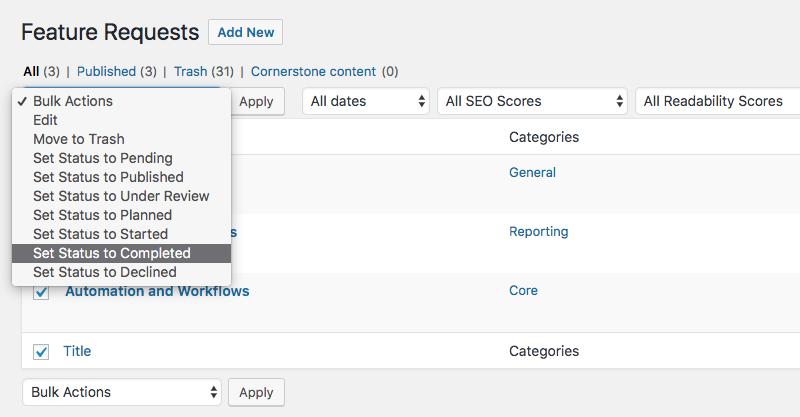800x417 pixels.
Task: Toggle the select-all checkbox beside Title
Action: pos(42,351)
